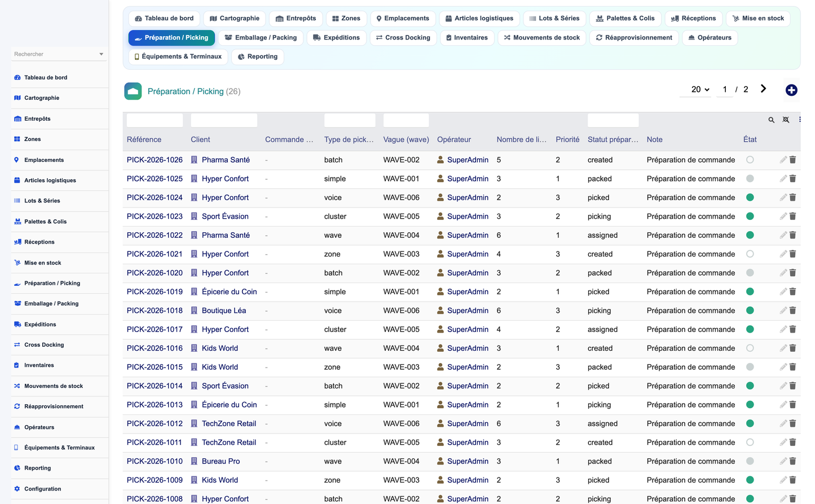Open reference link PICK-2026-1018
Screen dimensions: 815x504
pyautogui.click(x=155, y=311)
